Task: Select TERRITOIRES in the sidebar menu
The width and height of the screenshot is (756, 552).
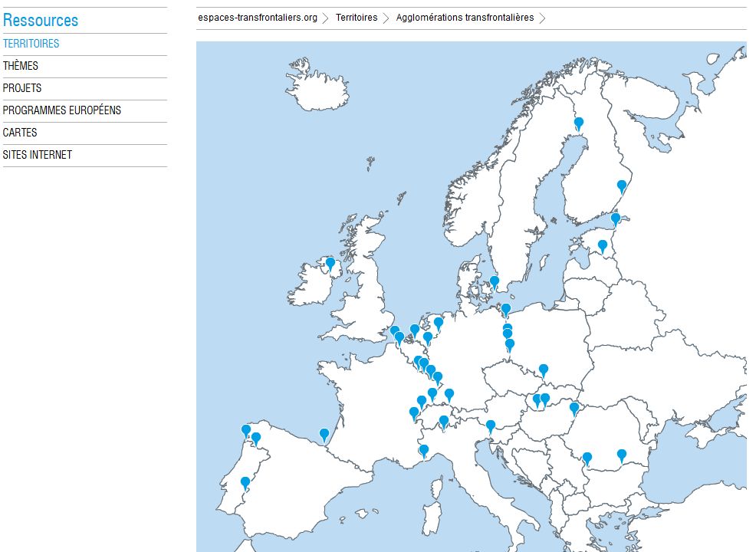Action: pyautogui.click(x=31, y=44)
